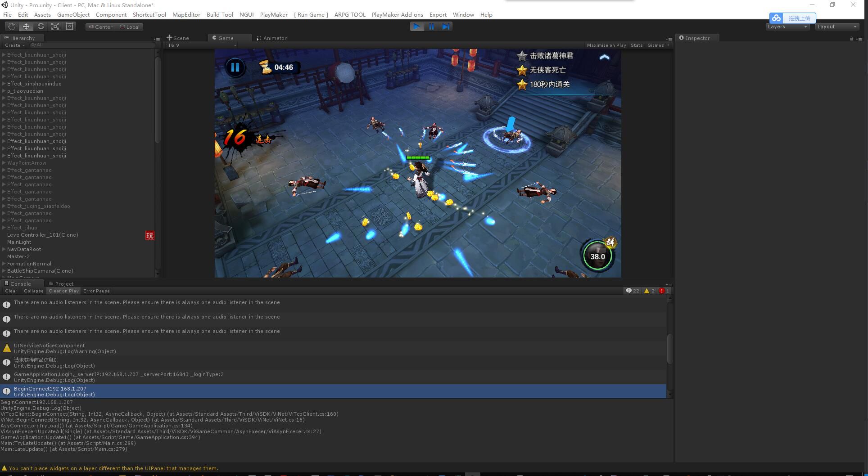Select the Rect transform tool
The width and height of the screenshot is (868, 476).
click(69, 27)
